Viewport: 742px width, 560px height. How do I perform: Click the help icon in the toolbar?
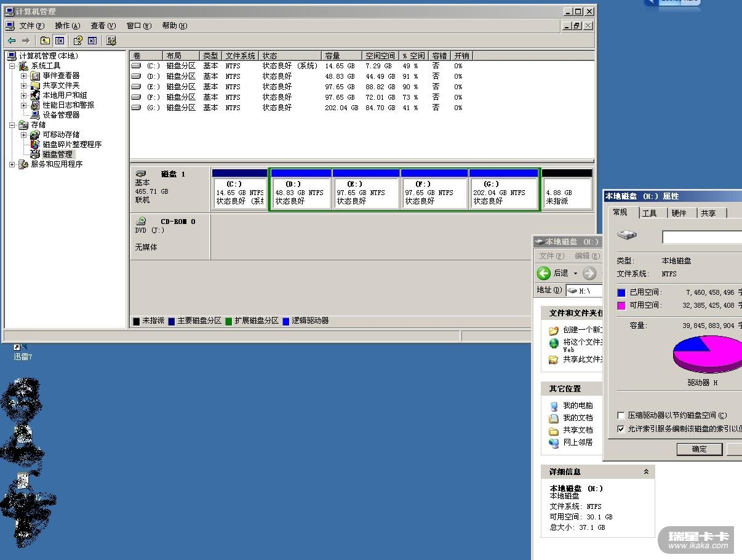(78, 41)
